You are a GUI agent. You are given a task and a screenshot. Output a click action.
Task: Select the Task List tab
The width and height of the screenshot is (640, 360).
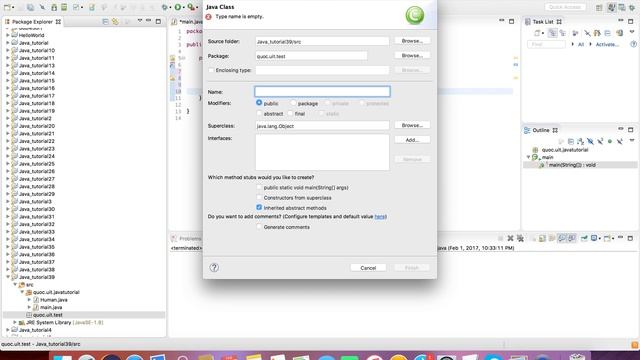click(543, 22)
